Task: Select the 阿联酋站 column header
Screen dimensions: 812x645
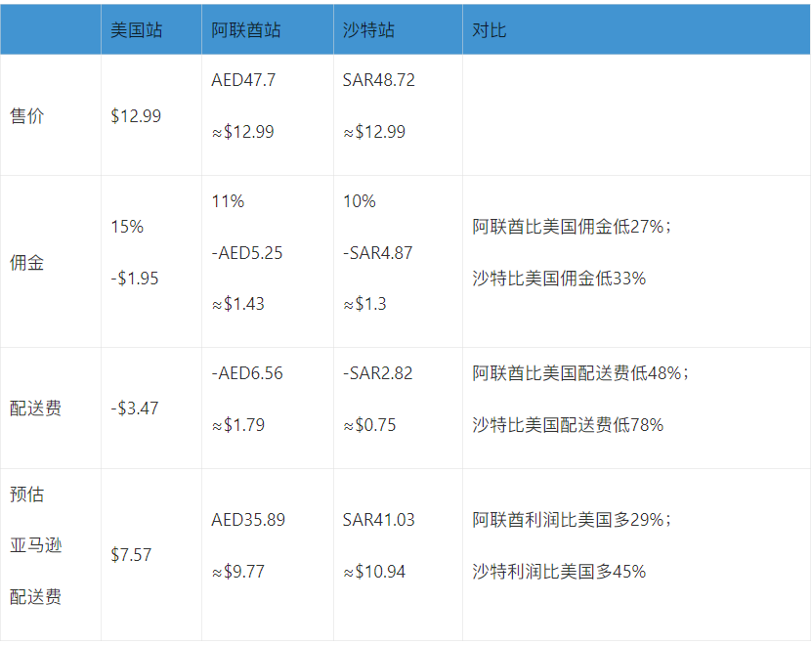Action: pyautogui.click(x=245, y=29)
